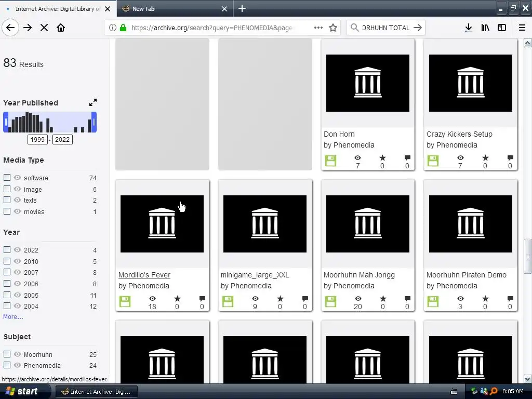The width and height of the screenshot is (532, 399).
Task: Expand the Year Published histogram
Action: [93, 102]
